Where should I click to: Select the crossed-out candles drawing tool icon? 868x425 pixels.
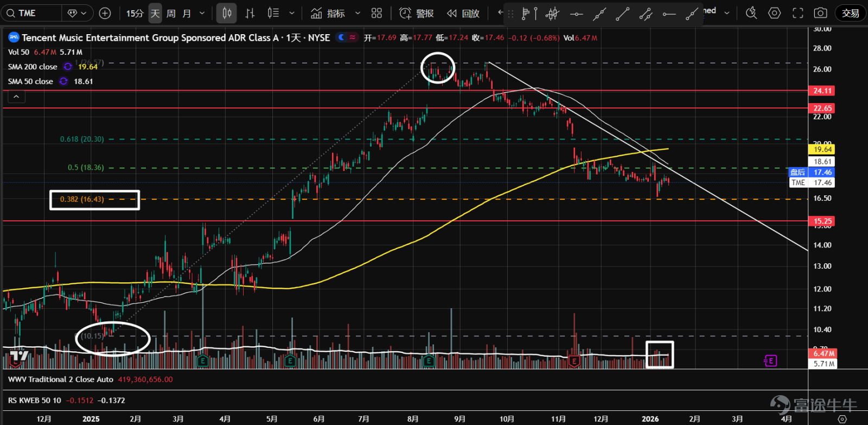coord(552,14)
